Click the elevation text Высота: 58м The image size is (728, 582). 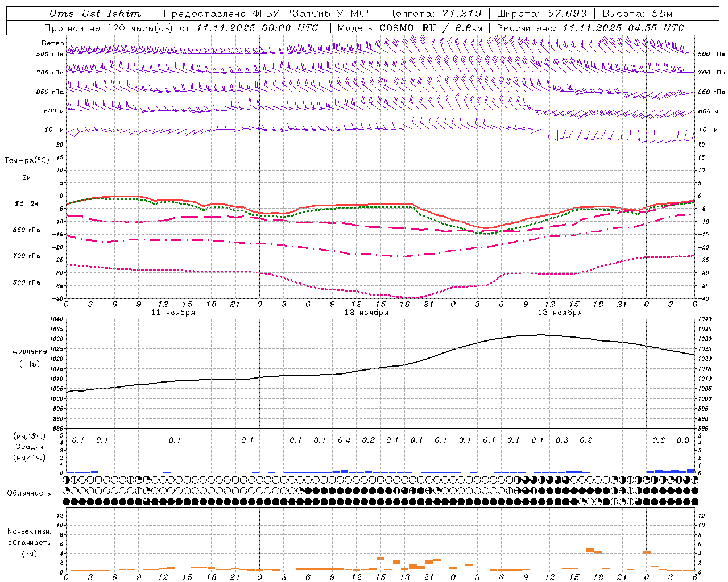(x=638, y=14)
